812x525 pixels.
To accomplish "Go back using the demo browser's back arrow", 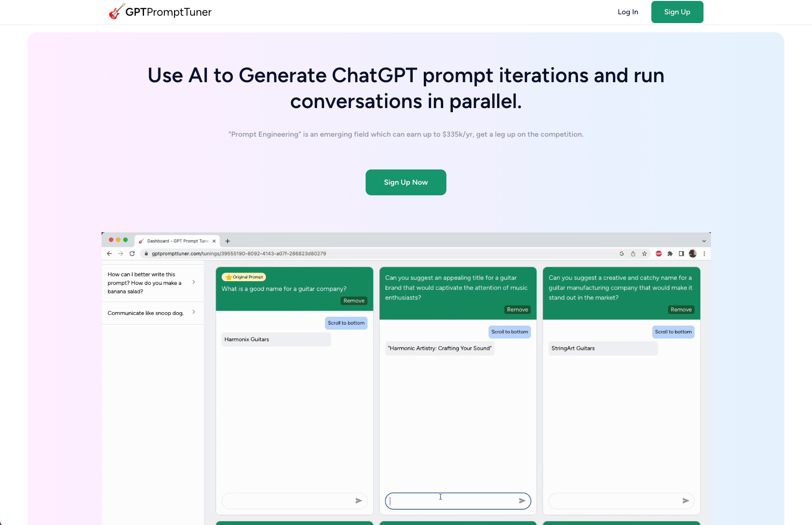I will [109, 253].
